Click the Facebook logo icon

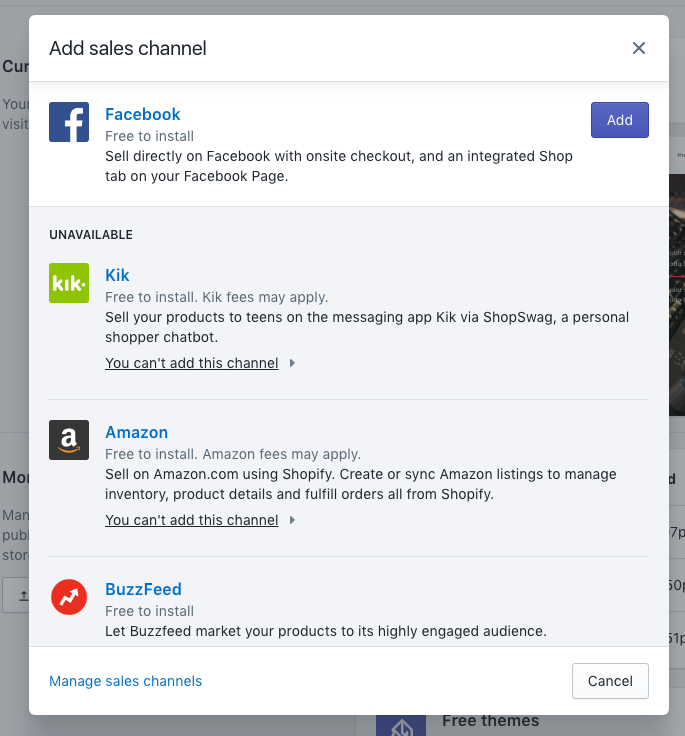coord(69,122)
